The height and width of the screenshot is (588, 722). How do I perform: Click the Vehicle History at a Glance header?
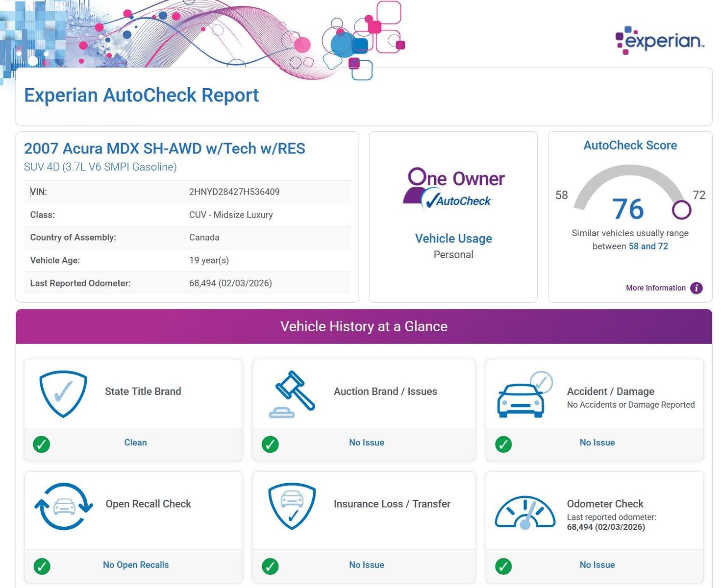[x=364, y=326]
